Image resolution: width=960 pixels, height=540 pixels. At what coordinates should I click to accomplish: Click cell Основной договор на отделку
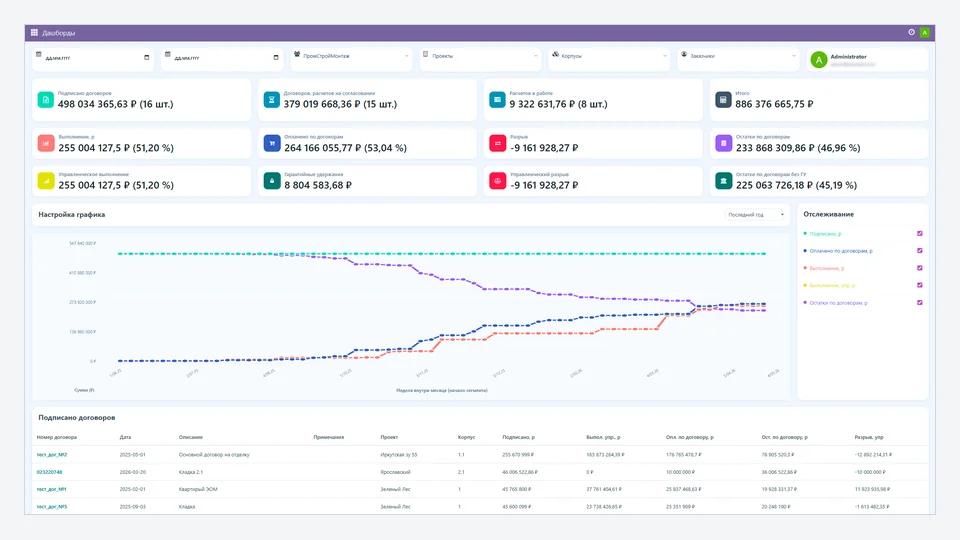pos(214,455)
